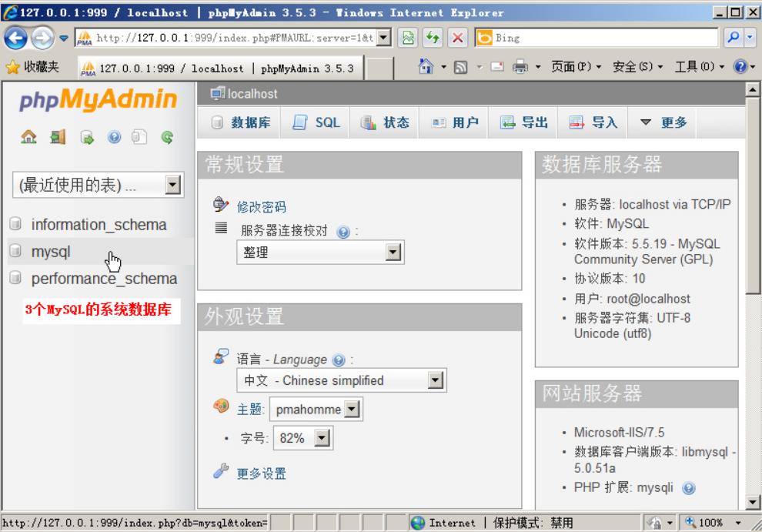Click the empty new tab button

point(379,68)
